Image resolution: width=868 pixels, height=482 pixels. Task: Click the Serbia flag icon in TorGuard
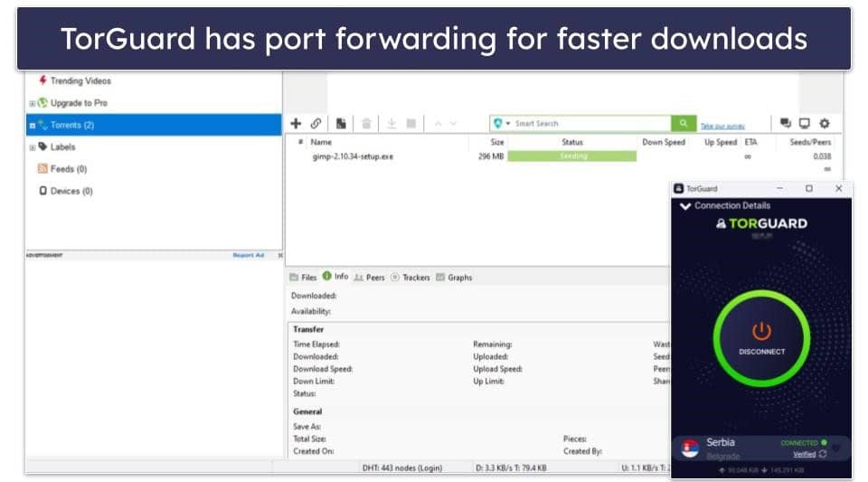pos(690,449)
